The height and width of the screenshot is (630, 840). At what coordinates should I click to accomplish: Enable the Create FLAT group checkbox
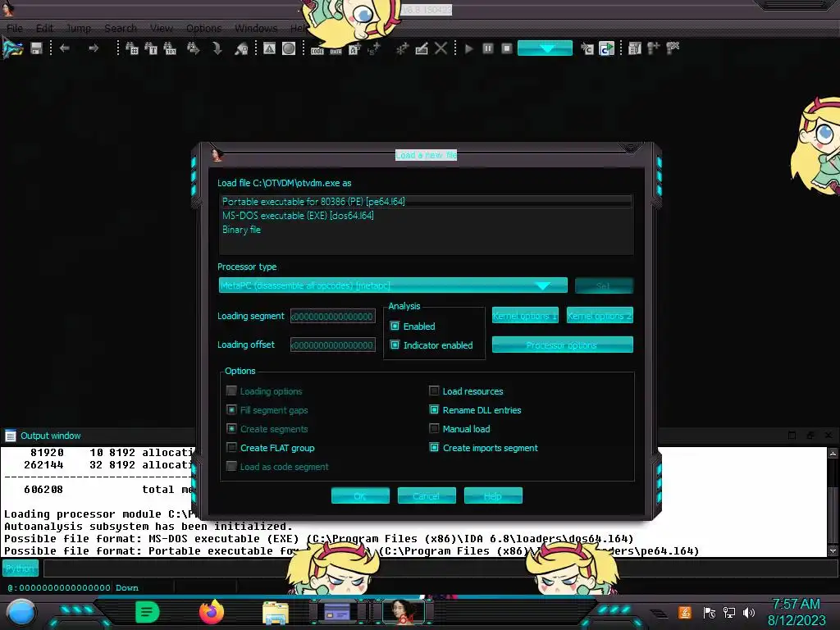(231, 447)
